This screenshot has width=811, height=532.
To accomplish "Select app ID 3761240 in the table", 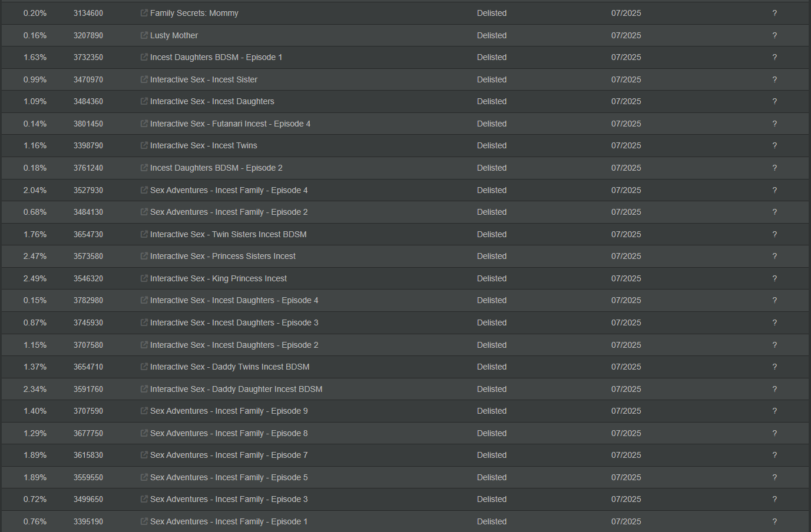I will tap(88, 168).
